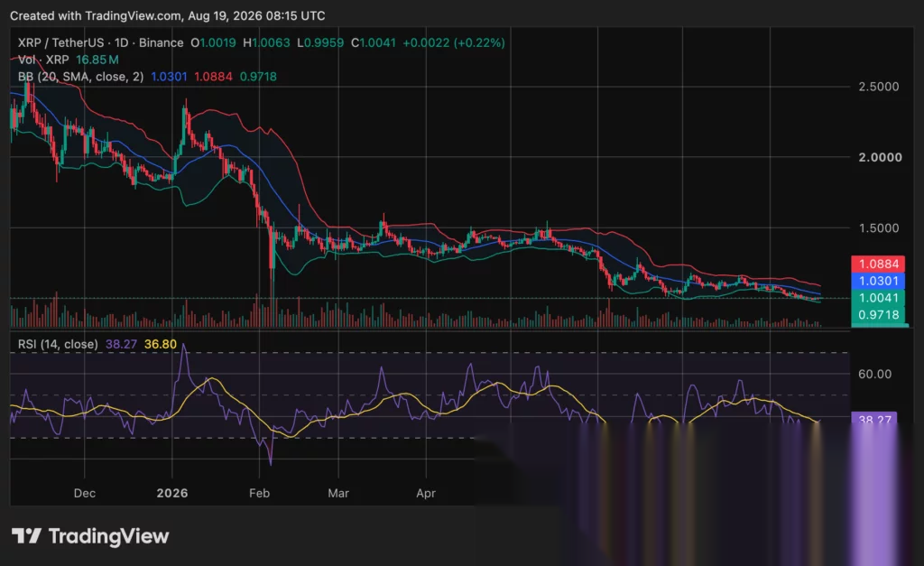Click the BB (20, SMA, close, 2) legend
This screenshot has width=924, height=566.
click(80, 77)
